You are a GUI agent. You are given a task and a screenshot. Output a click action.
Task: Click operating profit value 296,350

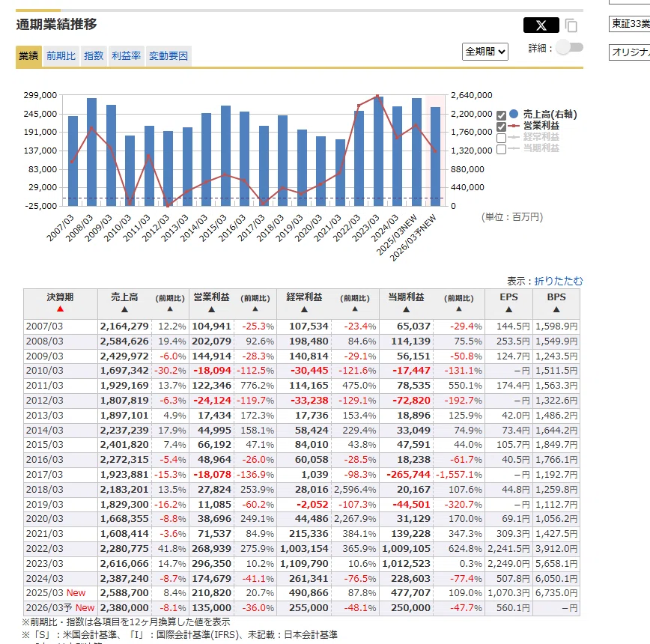coord(211,564)
